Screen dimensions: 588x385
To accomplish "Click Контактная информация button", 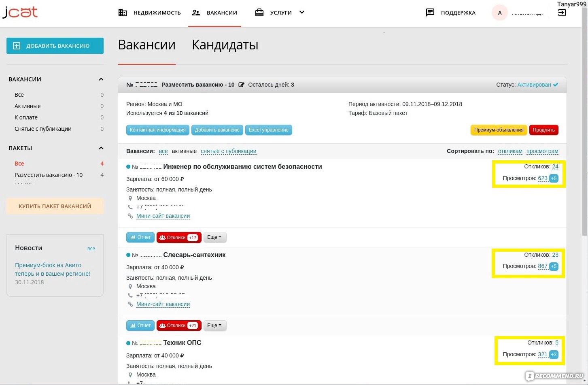I will click(x=158, y=130).
